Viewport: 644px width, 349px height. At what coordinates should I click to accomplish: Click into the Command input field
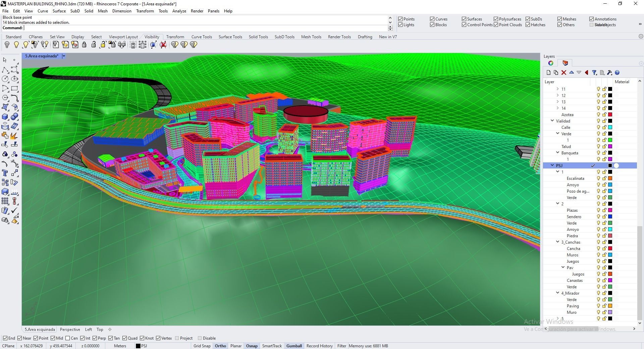point(205,28)
